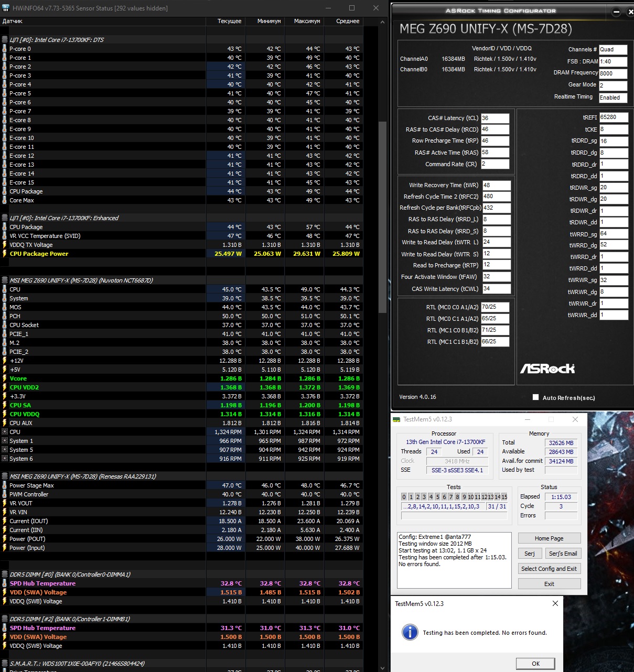Select the Nuvoton NCT6687D sensor group icon

[x=5, y=280]
